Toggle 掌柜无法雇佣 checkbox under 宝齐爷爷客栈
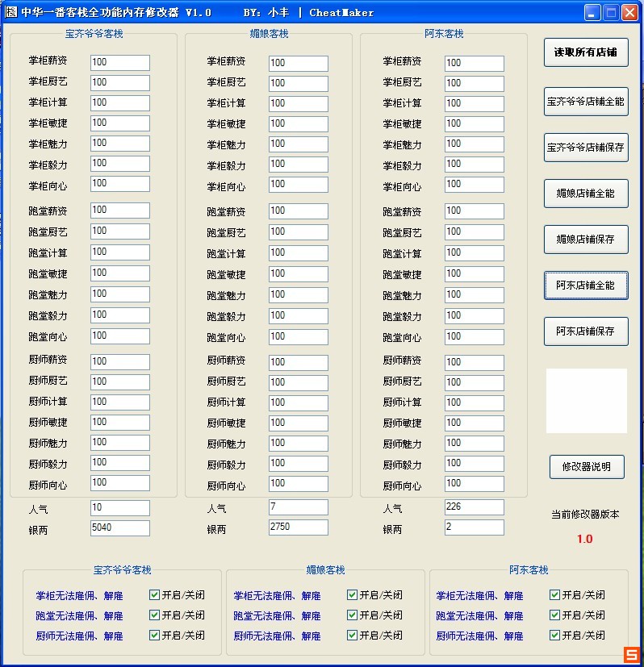 (x=155, y=595)
